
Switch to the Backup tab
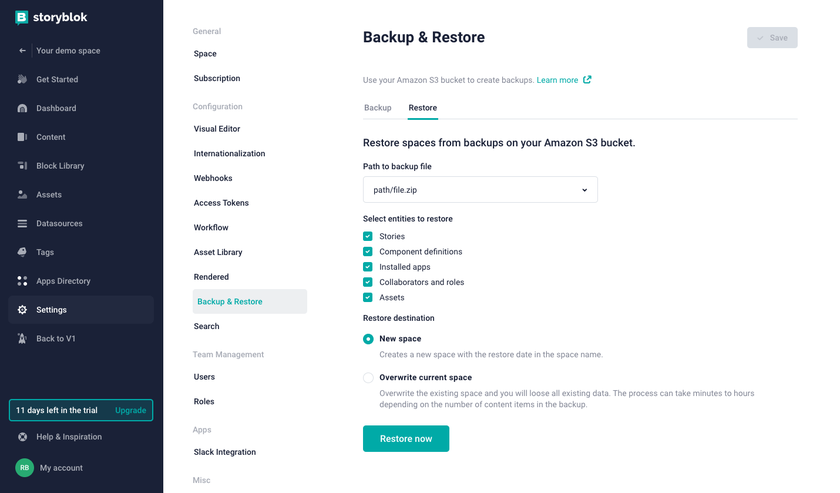(x=377, y=108)
